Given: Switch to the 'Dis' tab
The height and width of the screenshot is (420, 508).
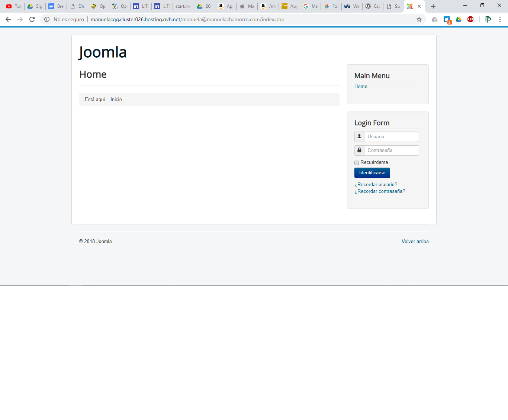Looking at the screenshot, I should click(77, 6).
